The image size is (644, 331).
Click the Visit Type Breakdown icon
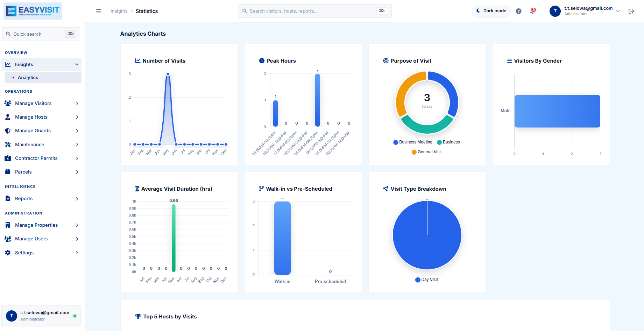(x=386, y=189)
